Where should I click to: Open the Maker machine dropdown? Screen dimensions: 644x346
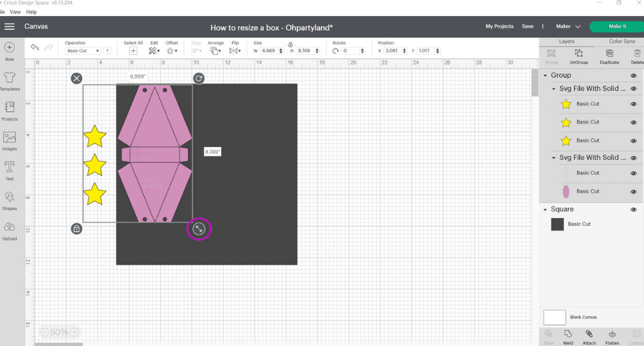[x=568, y=26]
